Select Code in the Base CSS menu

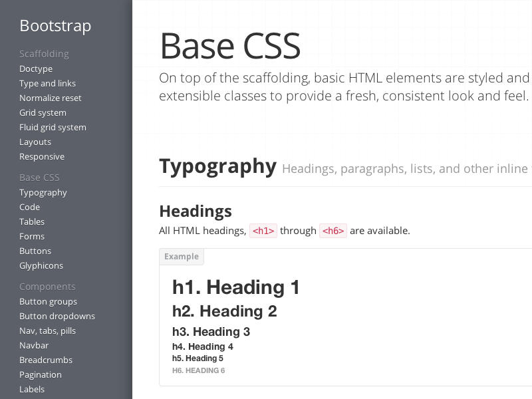pos(29,207)
